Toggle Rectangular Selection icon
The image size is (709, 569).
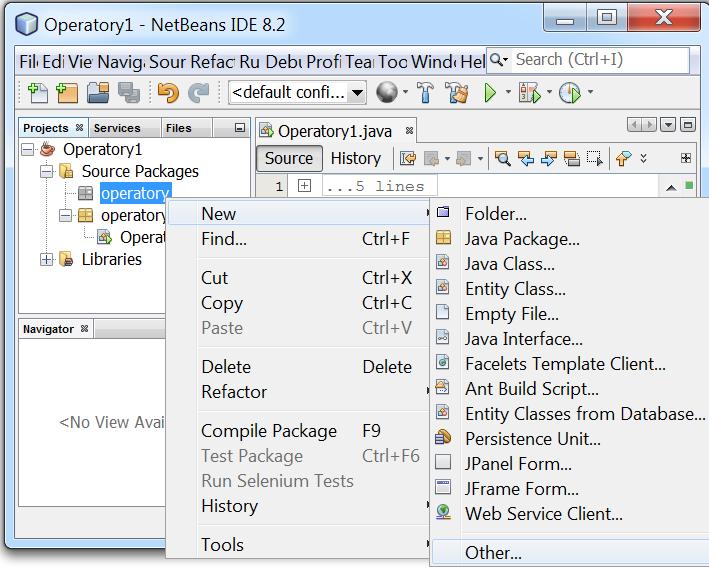click(x=595, y=158)
